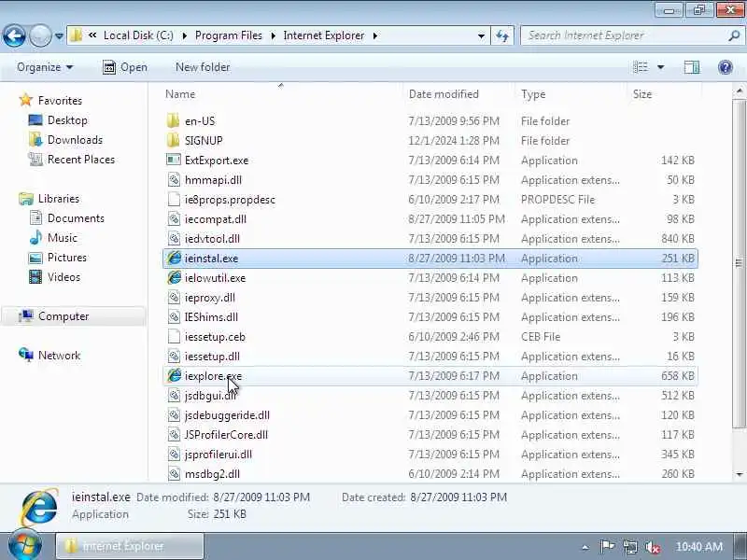Select the jsdebuggeride.dll file name
Viewport: 747px width, 560px height.
pyautogui.click(x=227, y=415)
